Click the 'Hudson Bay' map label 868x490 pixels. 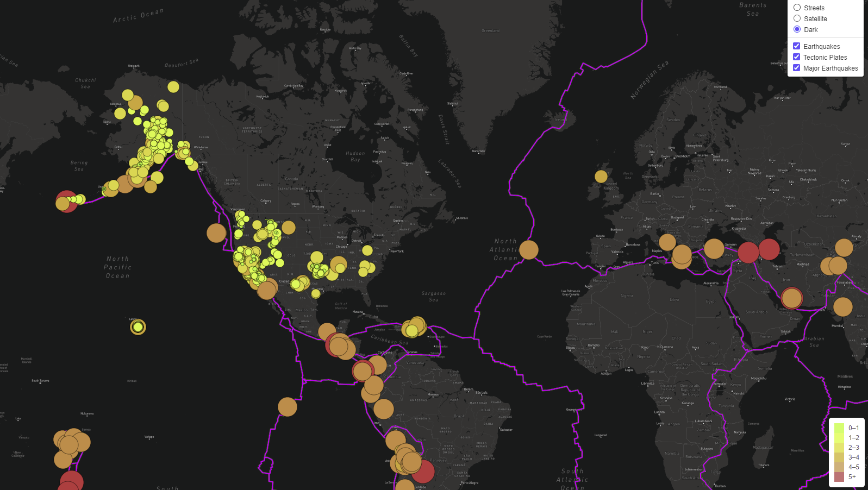point(355,156)
